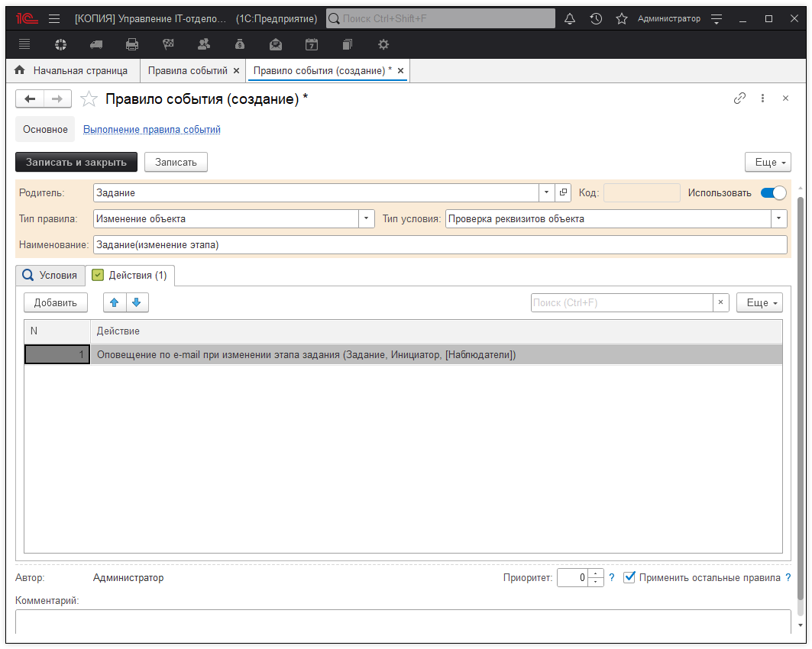Open the history clock icon

tap(596, 18)
